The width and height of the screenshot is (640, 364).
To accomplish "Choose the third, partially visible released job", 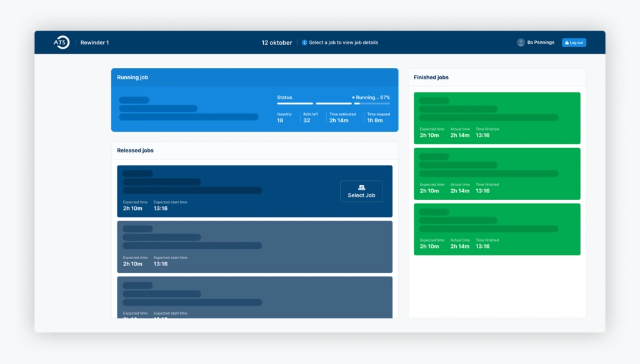I will (x=254, y=297).
